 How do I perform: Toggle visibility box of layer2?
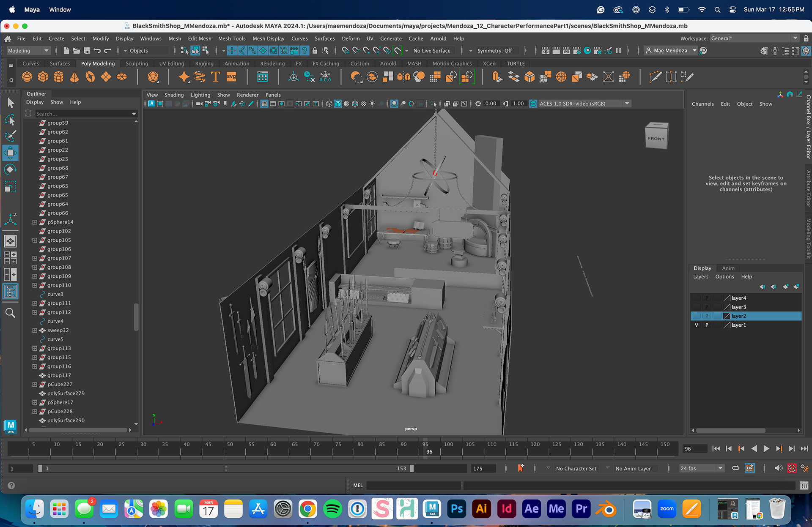696,316
